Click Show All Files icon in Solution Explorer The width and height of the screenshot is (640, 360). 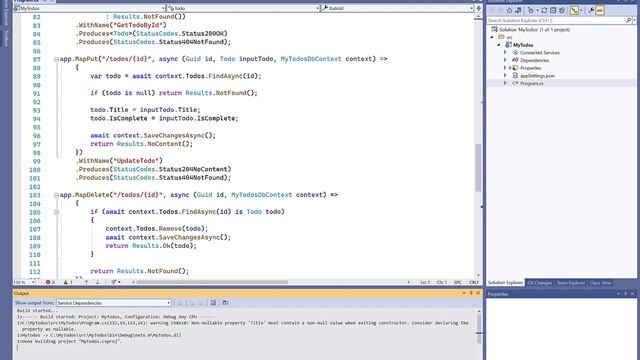[562, 10]
